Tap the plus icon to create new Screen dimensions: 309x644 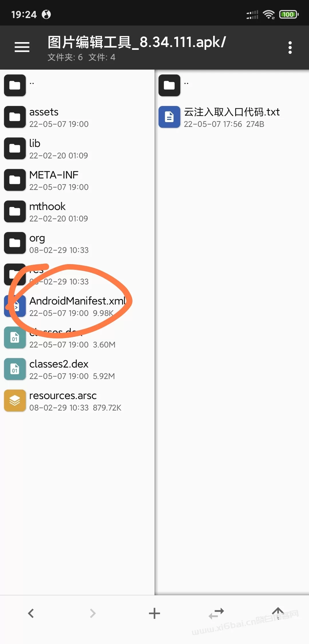point(154,613)
